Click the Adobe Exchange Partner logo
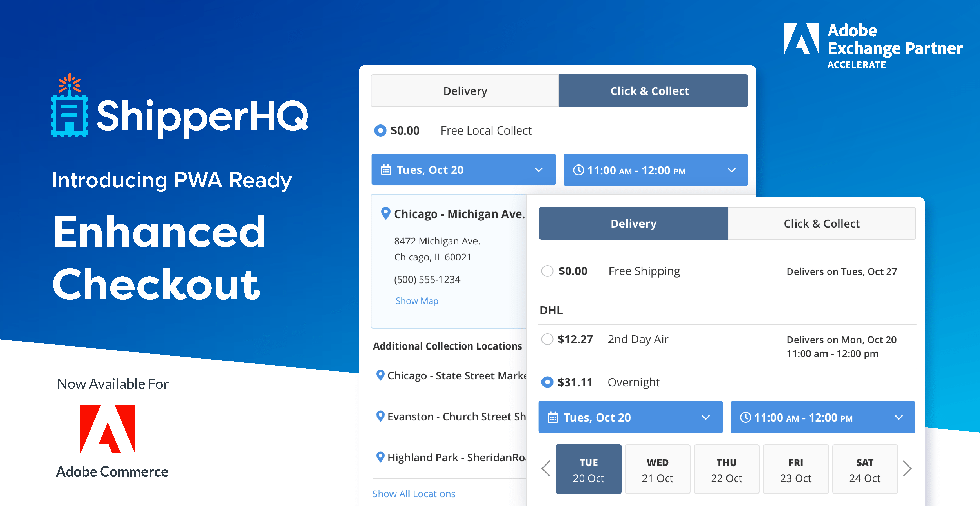Screen dimensions: 980x506 coord(873,46)
